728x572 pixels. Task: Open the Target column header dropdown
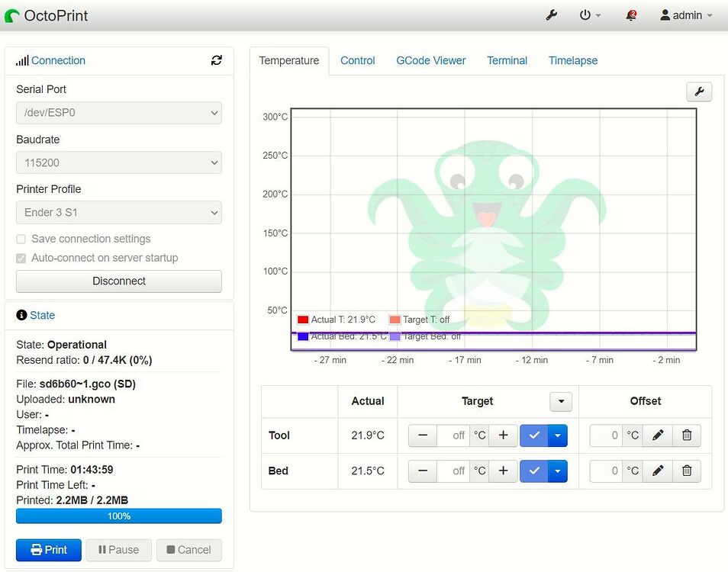(x=561, y=401)
